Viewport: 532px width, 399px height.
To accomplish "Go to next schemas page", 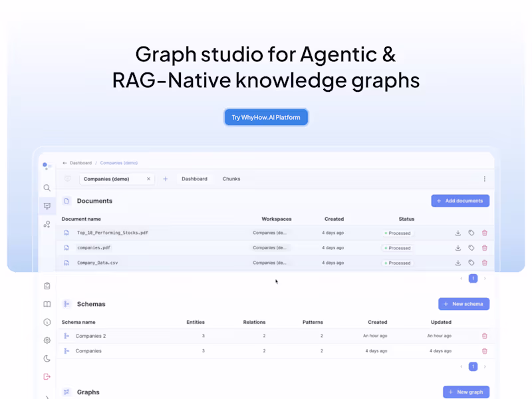I will 485,366.
